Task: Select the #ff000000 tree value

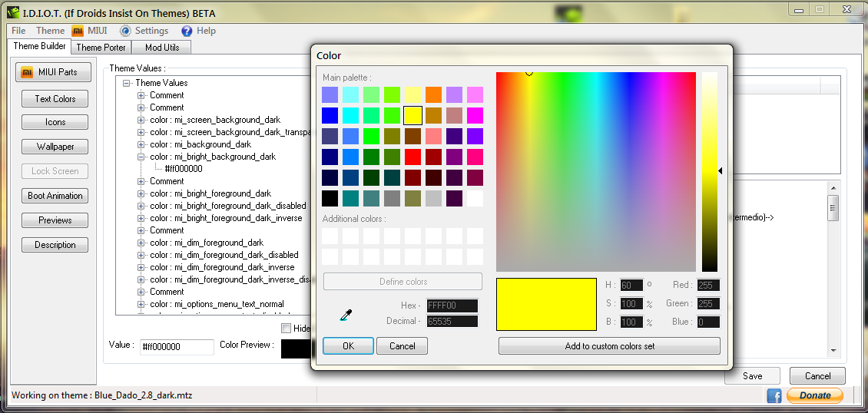Action: 184,169
